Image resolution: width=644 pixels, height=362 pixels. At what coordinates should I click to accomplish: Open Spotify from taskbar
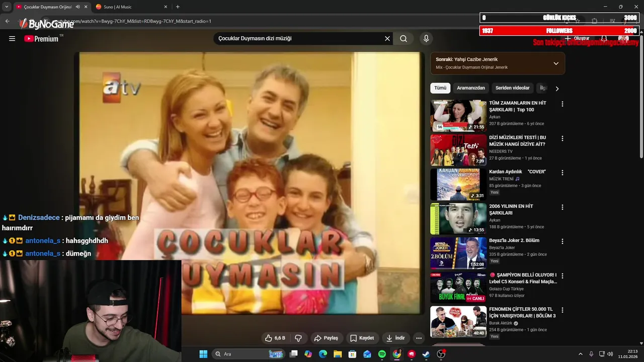point(382,354)
